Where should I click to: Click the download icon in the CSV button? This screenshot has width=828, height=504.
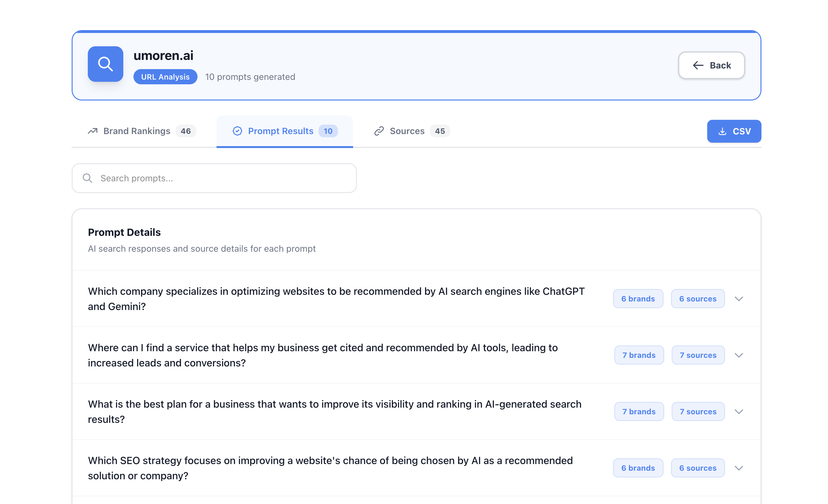coord(722,131)
